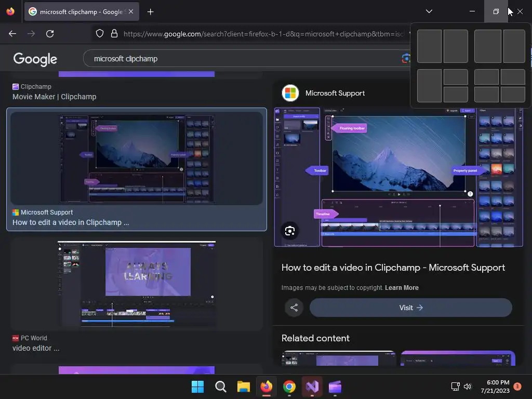
Task: Click the large preview image of Clipchamp editor
Action: tap(398, 177)
